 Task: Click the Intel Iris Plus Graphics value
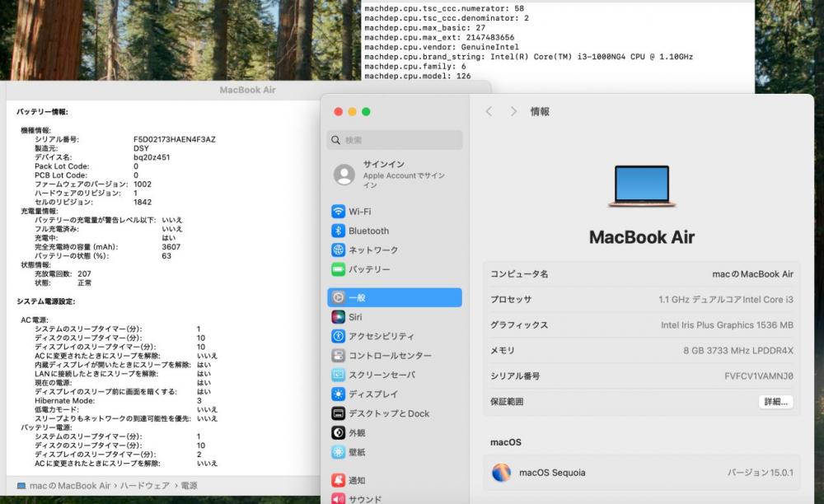[727, 325]
